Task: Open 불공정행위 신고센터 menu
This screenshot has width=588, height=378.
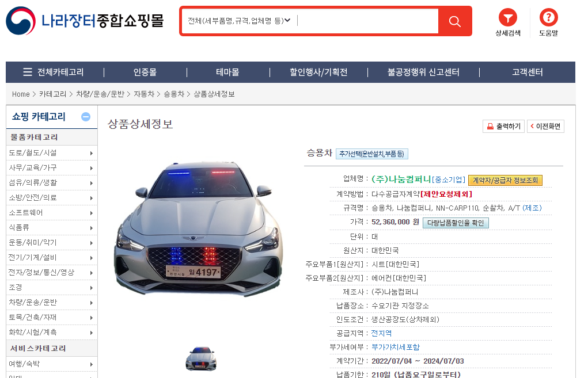Action: [423, 72]
